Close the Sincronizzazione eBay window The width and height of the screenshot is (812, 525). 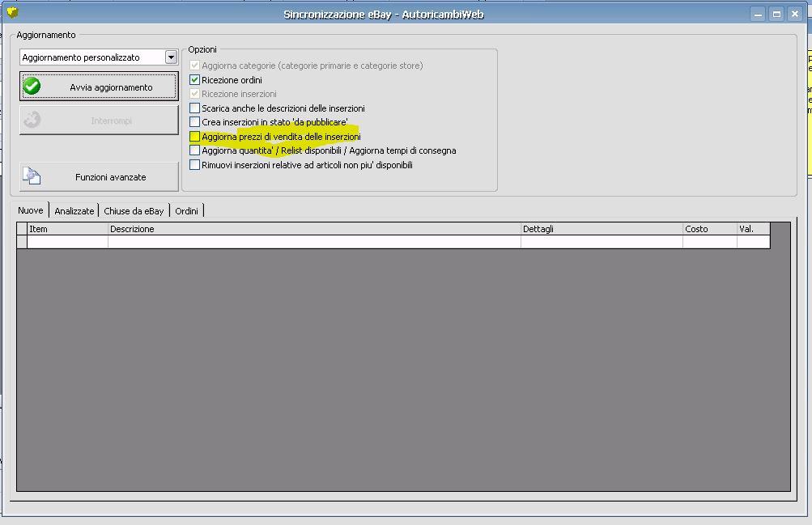[x=795, y=14]
